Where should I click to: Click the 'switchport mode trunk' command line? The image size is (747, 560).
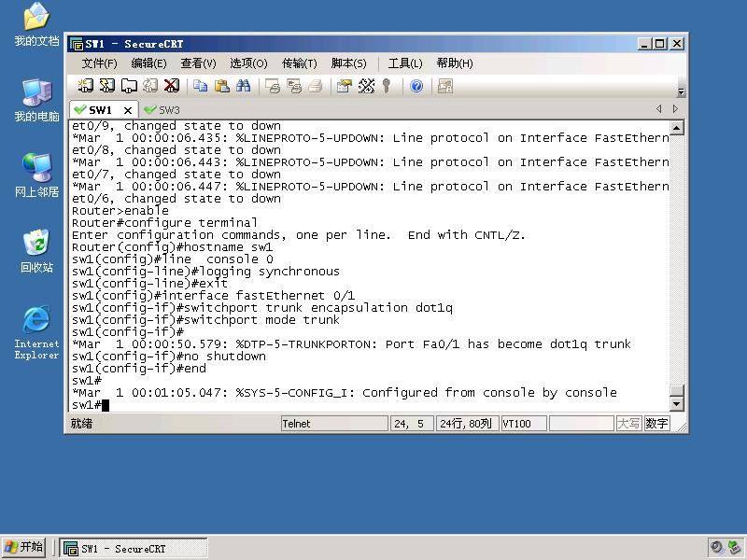pos(205,320)
